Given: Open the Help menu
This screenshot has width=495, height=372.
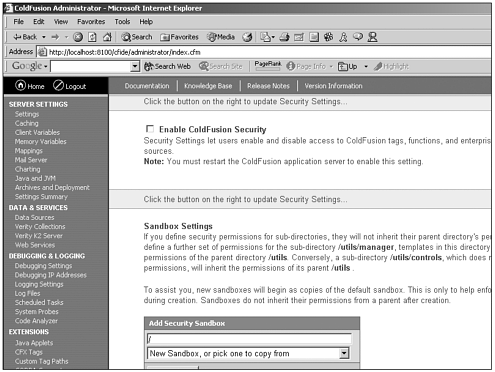Looking at the screenshot, I should (x=146, y=22).
